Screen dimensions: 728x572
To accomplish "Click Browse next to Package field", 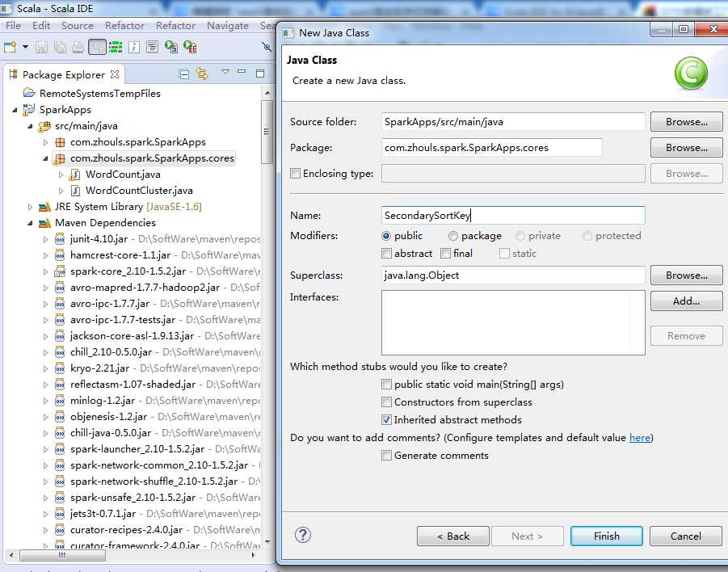I will (686, 148).
